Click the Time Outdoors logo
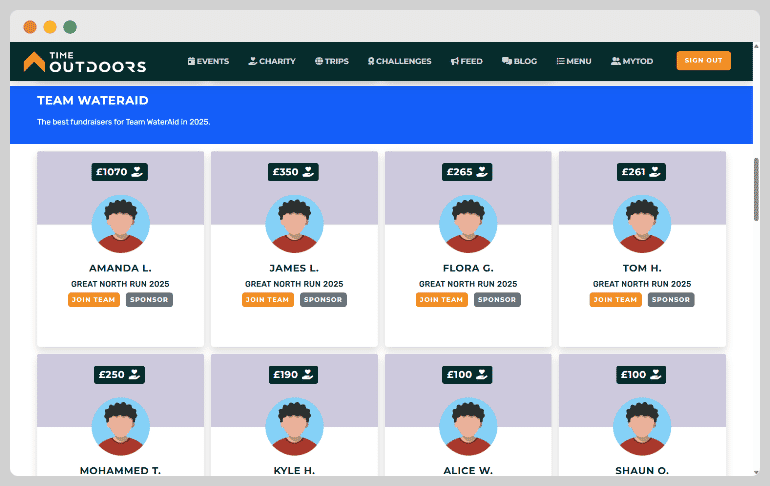 pos(84,62)
